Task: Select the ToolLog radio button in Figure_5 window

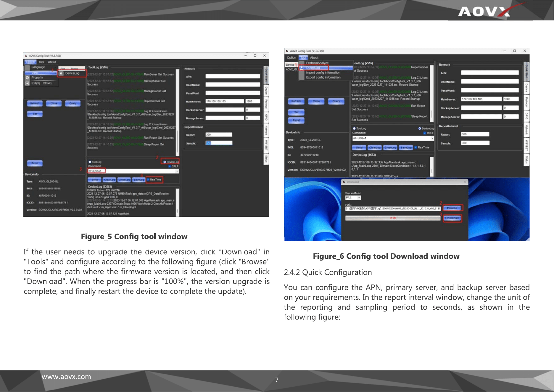Action: pyautogui.click(x=90, y=162)
